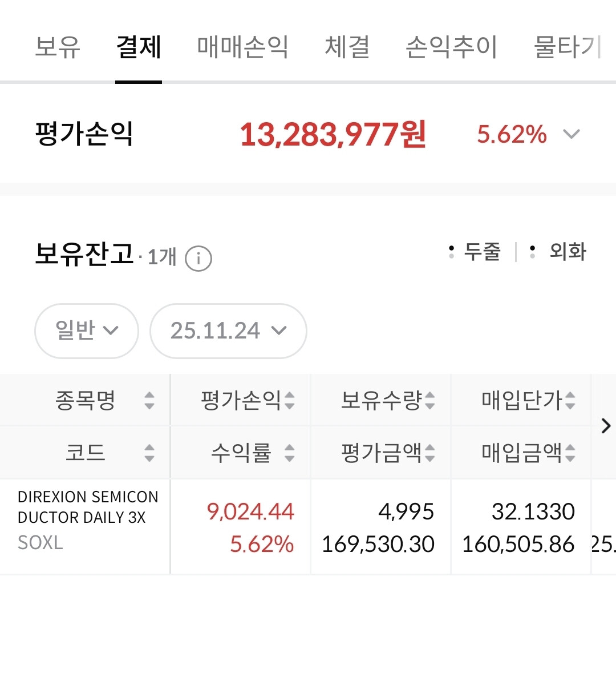Select the SOXL holding row

pyautogui.click(x=308, y=527)
